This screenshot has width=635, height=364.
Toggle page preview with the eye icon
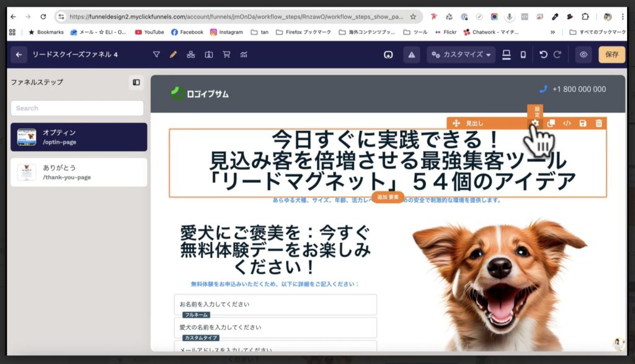click(x=582, y=55)
